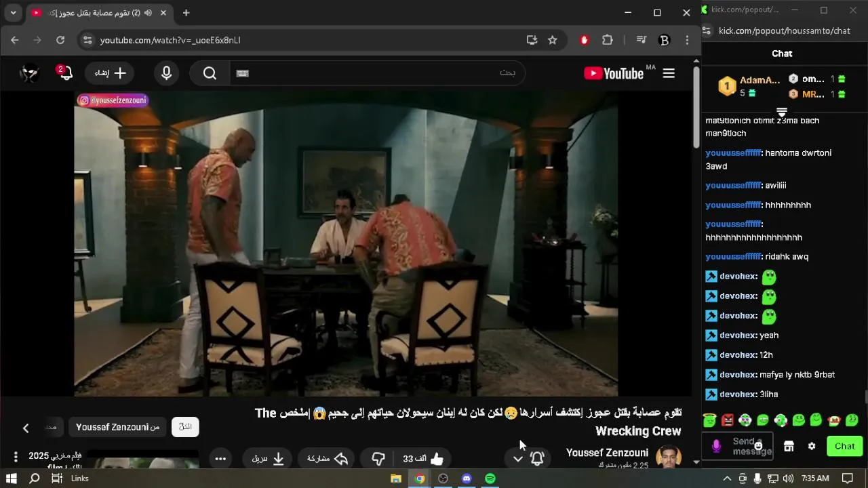Select the 'All' filter chip
Viewport: 868px width, 488px height.
[x=185, y=427]
